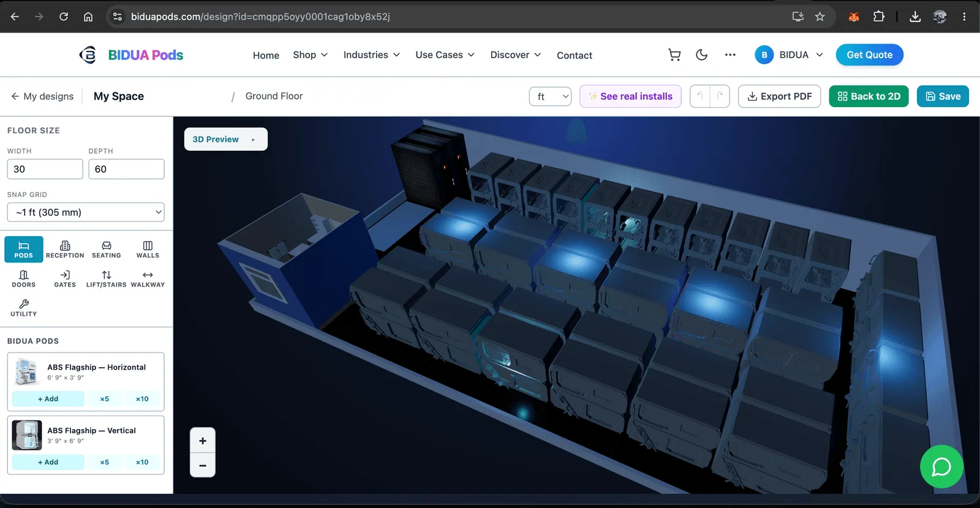Open the ft units dropdown
This screenshot has height=508, width=980.
[550, 96]
